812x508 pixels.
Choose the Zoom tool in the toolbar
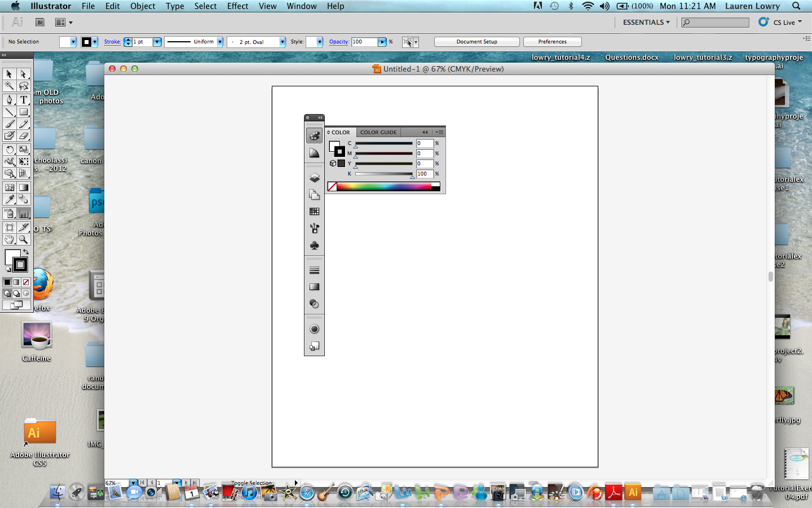[24, 239]
